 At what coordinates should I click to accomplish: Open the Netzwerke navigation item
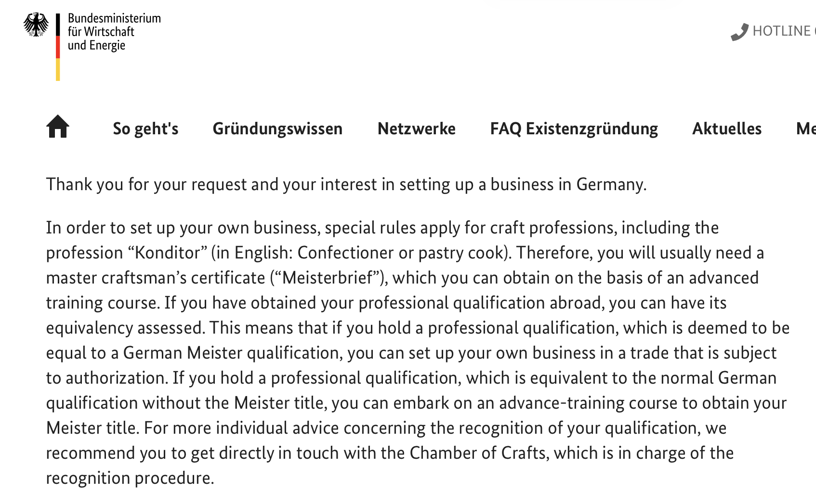[416, 129]
